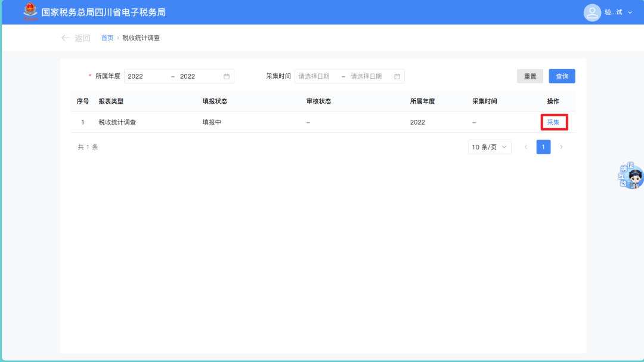Navigate to 首页 breadcrumb
The width and height of the screenshot is (644, 362).
(107, 38)
